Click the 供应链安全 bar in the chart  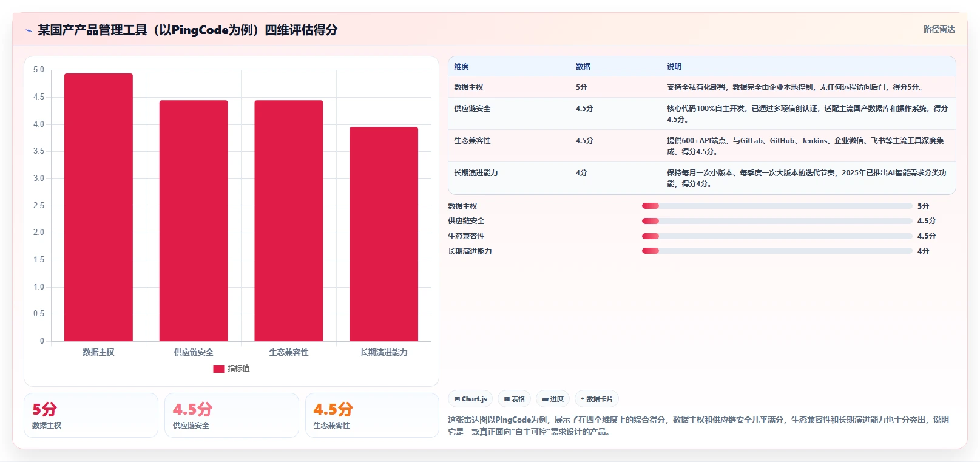click(194, 220)
